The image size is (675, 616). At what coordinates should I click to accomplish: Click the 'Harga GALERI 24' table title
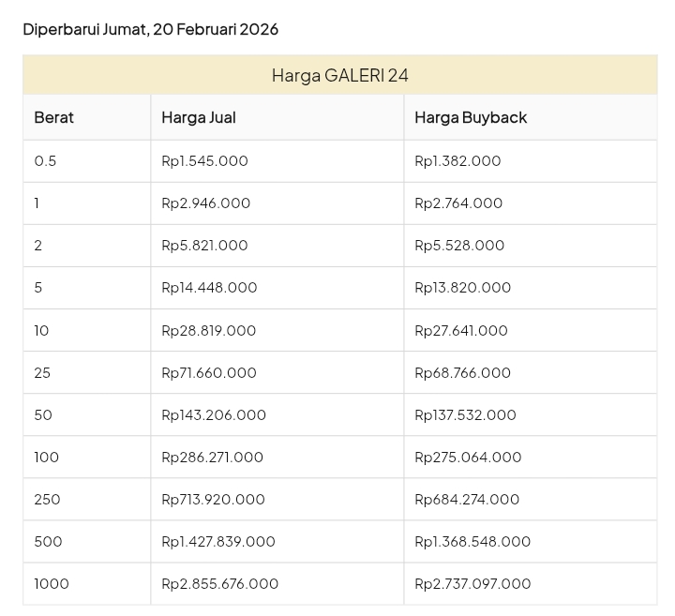click(339, 75)
